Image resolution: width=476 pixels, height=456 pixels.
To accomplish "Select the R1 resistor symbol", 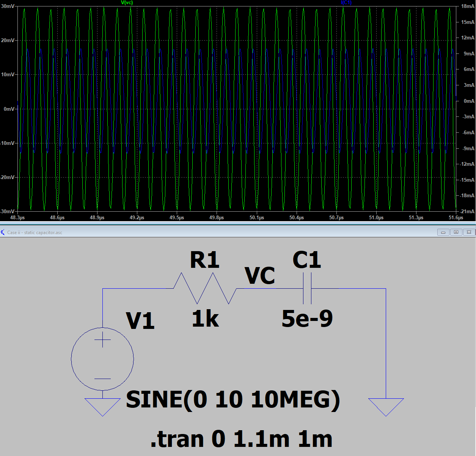I will tap(205, 289).
